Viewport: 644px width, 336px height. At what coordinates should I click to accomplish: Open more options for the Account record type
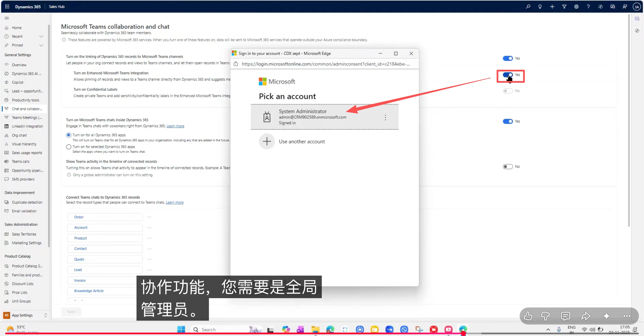[x=149, y=228]
